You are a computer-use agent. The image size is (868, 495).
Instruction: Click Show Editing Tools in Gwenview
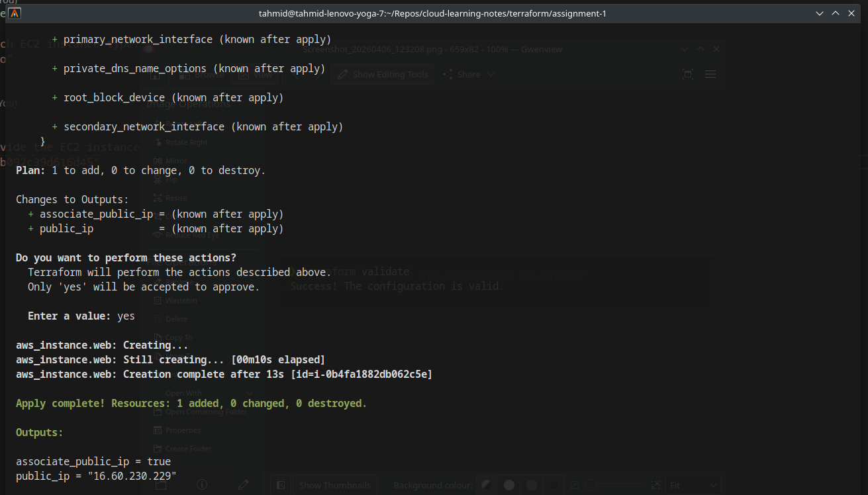click(x=383, y=75)
